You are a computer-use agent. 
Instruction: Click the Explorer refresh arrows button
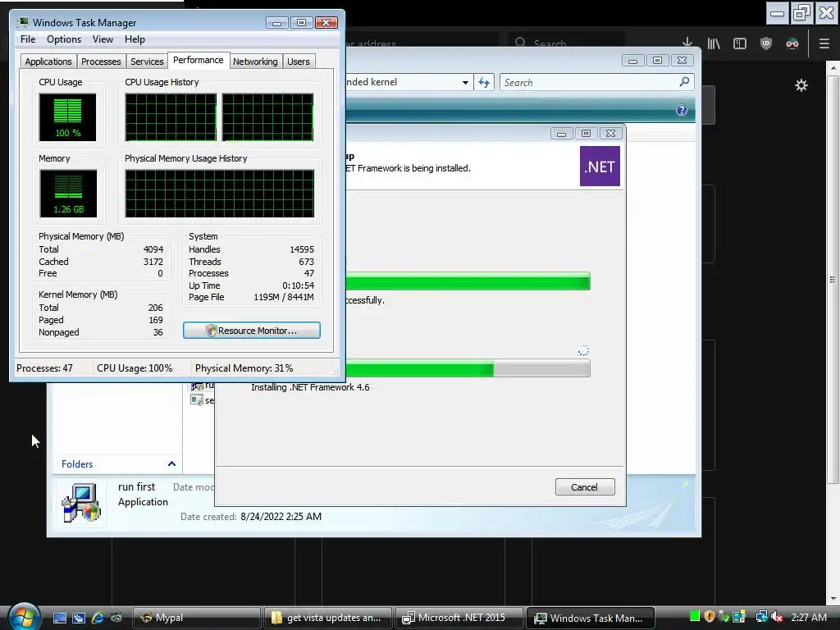484,83
